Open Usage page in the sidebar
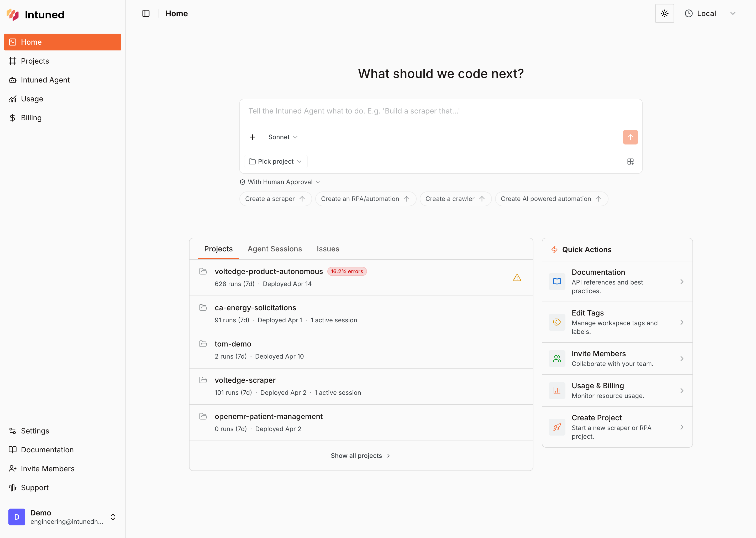Screen dimensions: 756x538 [x=32, y=99]
